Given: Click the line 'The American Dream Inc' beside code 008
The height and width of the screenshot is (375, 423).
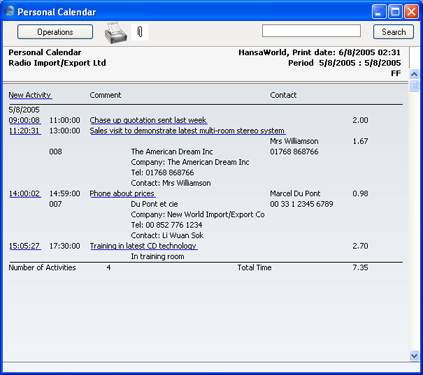Looking at the screenshot, I should [172, 152].
